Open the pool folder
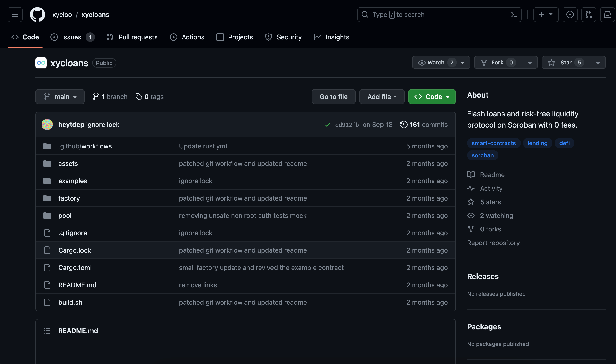 point(65,215)
